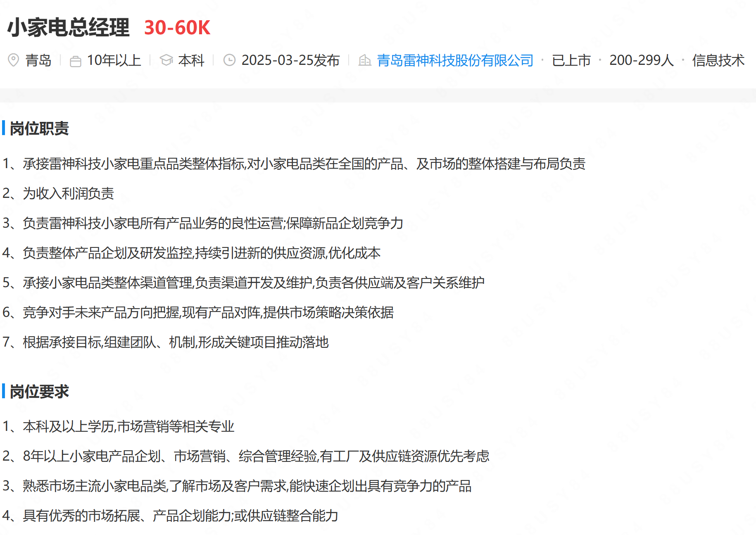Click the experience requirement 10年以上
The width and height of the screenshot is (756, 535).
(x=114, y=60)
